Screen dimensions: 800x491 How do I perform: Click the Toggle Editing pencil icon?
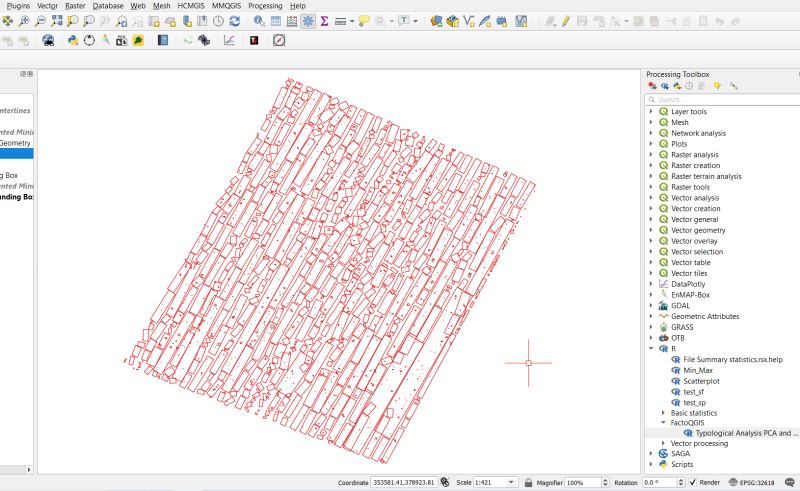(566, 21)
